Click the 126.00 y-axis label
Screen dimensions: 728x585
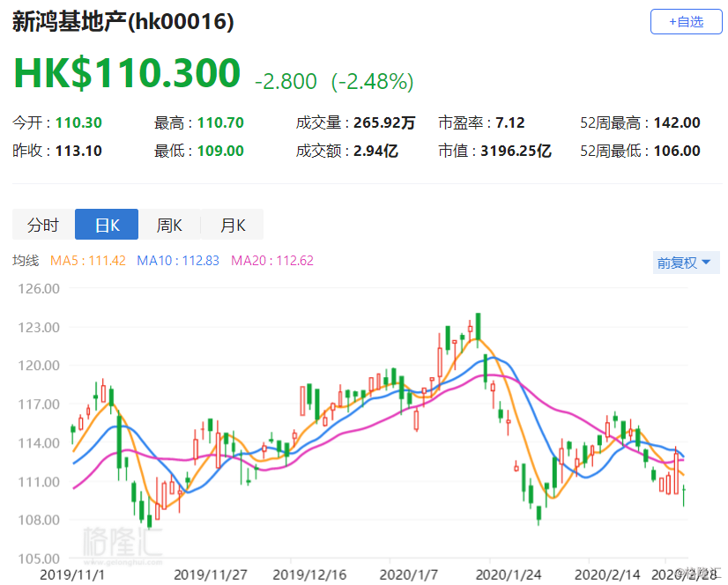pos(39,289)
